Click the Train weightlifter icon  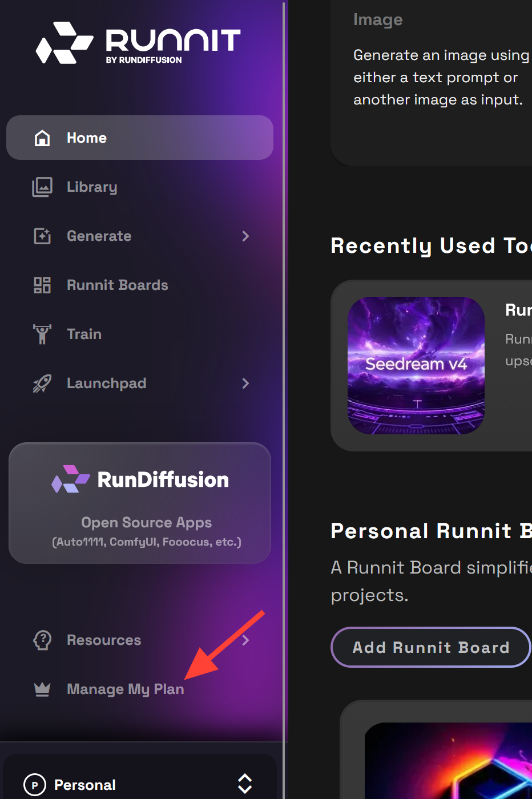pyautogui.click(x=42, y=334)
